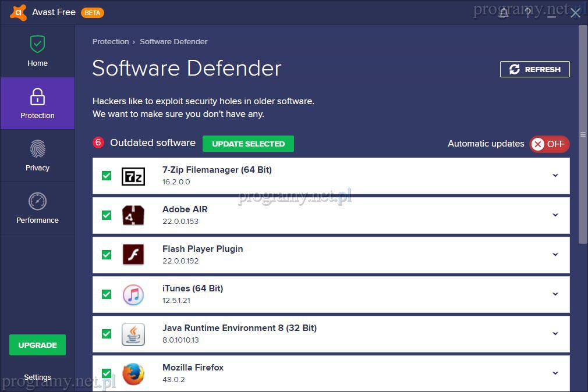The image size is (588, 392).
Task: Turn on the Automatic updates toggle
Action: 549,144
